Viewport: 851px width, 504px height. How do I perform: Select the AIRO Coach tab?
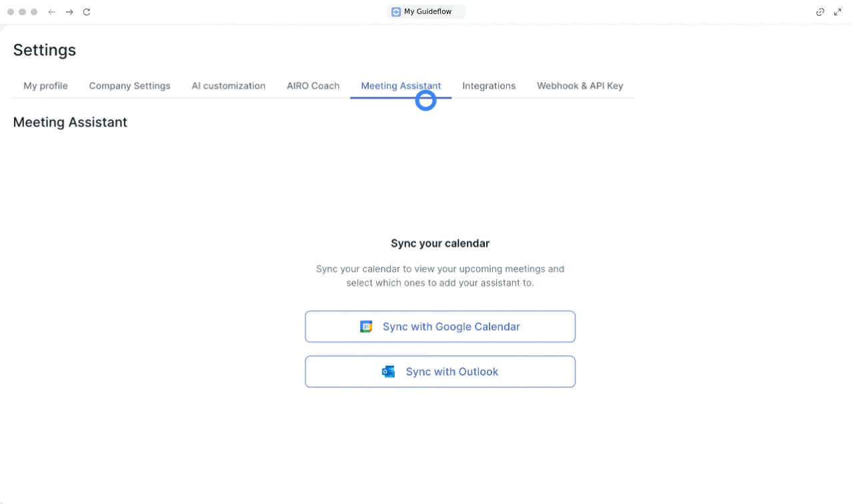(x=313, y=86)
